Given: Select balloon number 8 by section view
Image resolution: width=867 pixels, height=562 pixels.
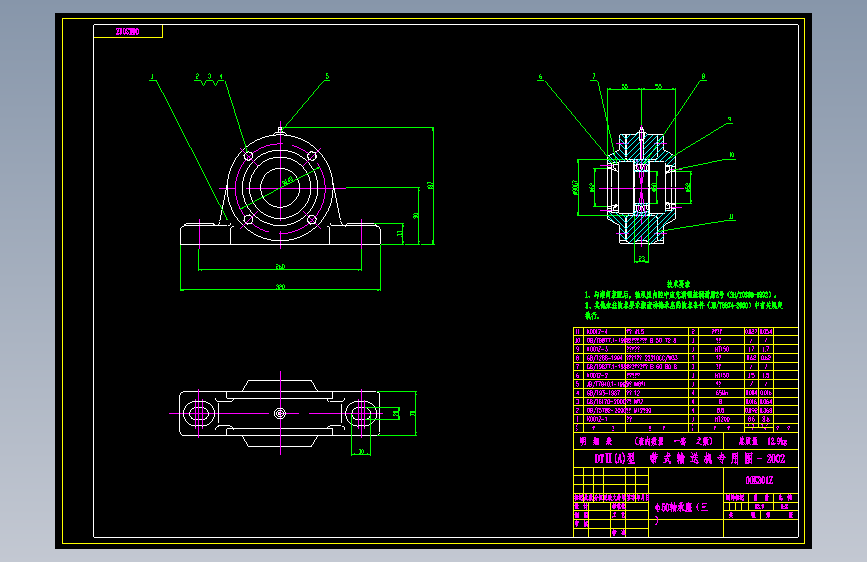Looking at the screenshot, I should [703, 76].
